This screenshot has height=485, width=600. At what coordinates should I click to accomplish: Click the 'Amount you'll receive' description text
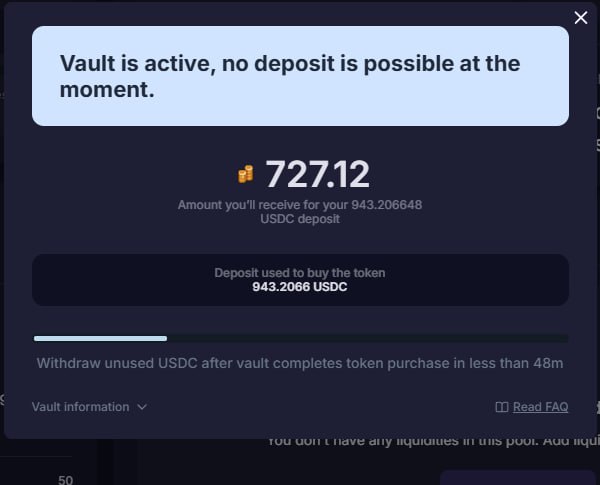pyautogui.click(x=300, y=212)
